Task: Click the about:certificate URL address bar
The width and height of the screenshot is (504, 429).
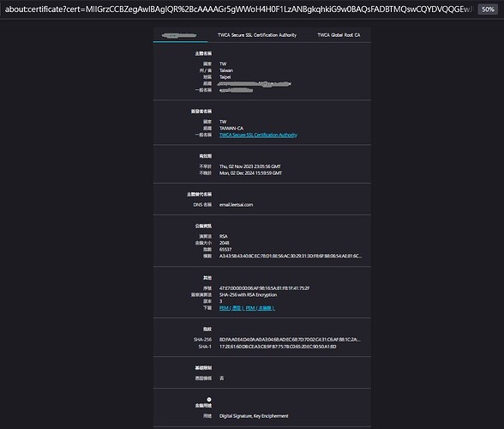Action: coord(238,9)
